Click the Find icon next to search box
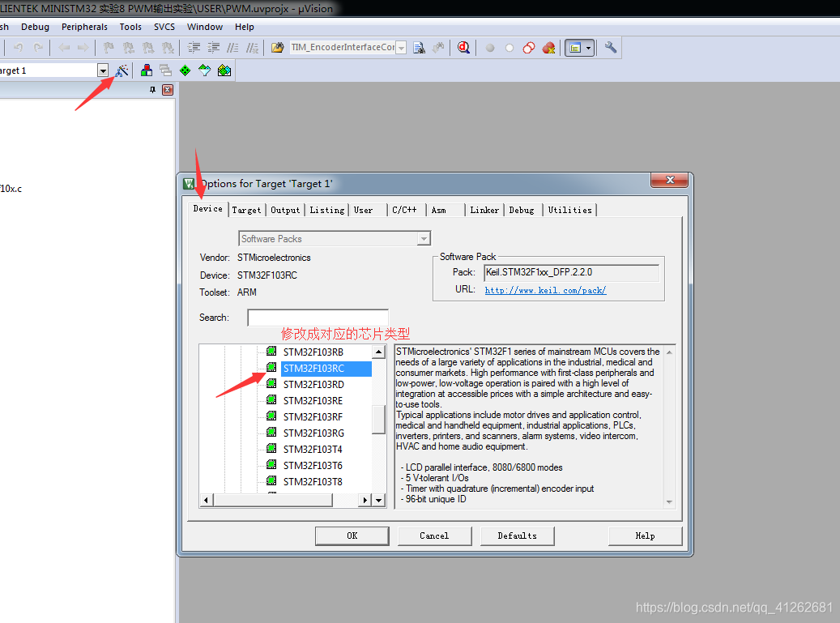The width and height of the screenshot is (840, 623). (x=420, y=48)
